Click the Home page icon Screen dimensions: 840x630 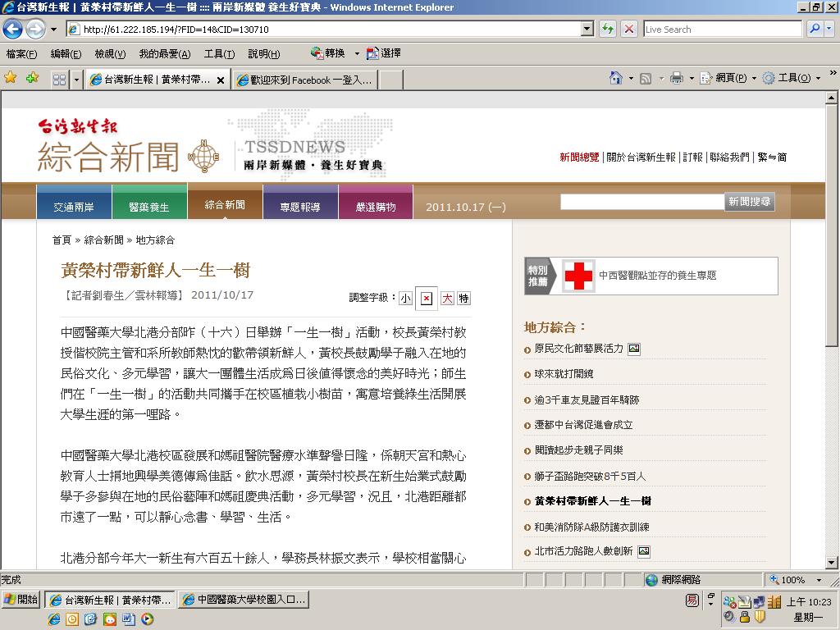click(615, 78)
